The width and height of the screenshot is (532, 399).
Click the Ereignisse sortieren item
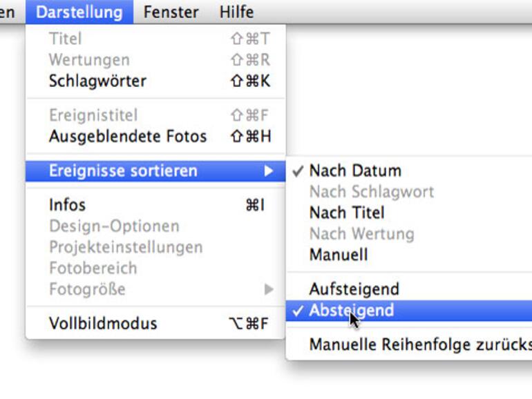pos(123,171)
